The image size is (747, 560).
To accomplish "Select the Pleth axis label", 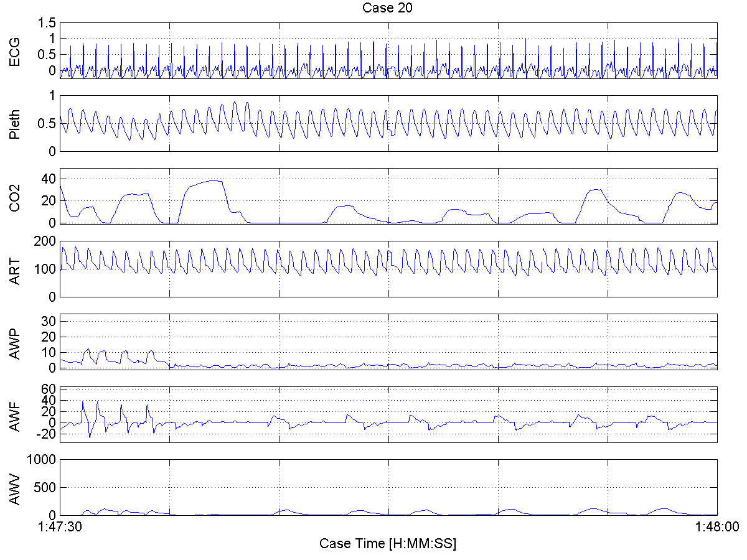I will (x=14, y=123).
